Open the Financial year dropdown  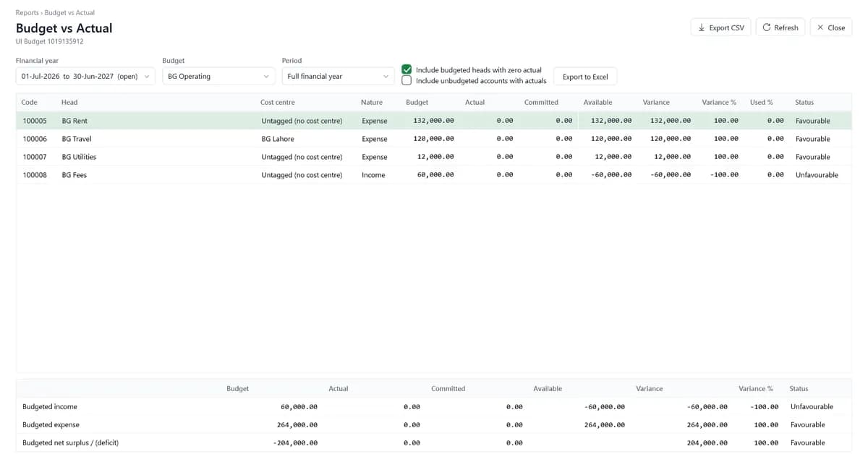(x=85, y=76)
